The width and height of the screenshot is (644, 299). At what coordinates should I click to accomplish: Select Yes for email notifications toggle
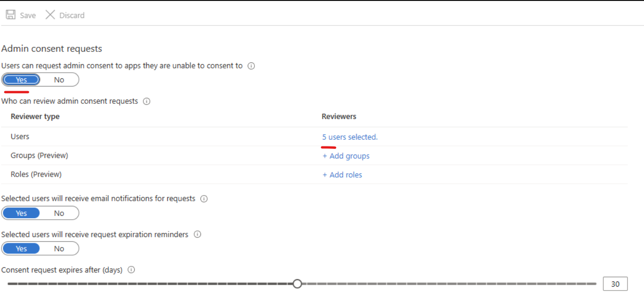coord(21,213)
